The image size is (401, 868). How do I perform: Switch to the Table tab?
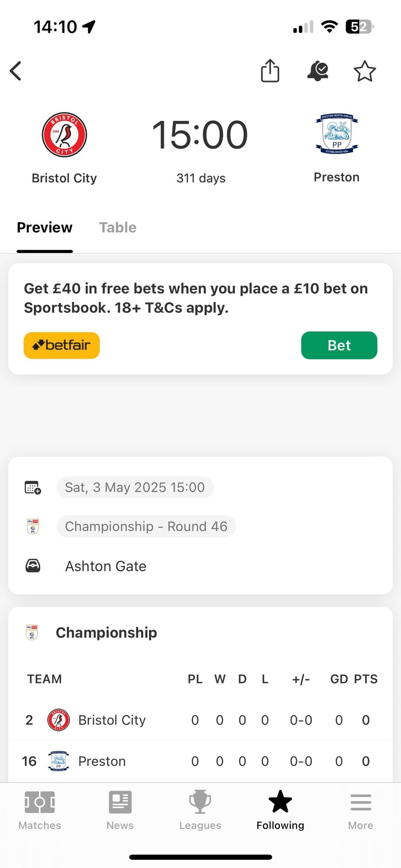coord(118,227)
